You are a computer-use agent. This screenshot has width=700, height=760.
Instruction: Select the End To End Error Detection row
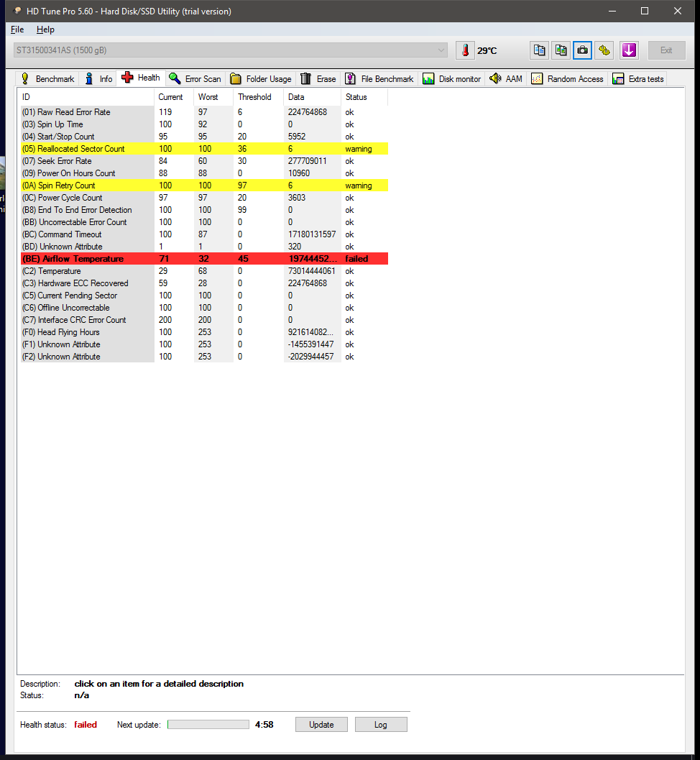coord(204,210)
